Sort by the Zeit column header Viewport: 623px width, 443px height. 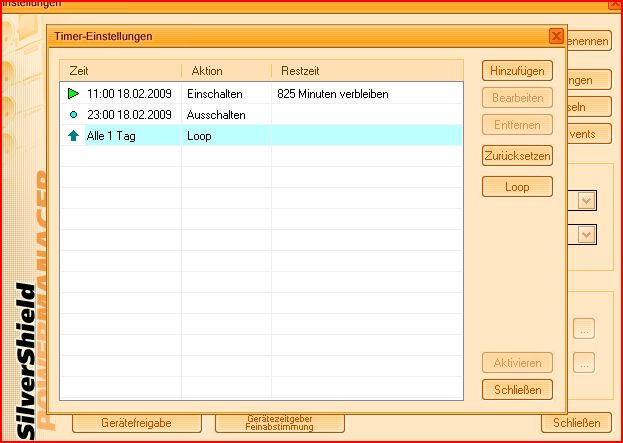coord(120,71)
